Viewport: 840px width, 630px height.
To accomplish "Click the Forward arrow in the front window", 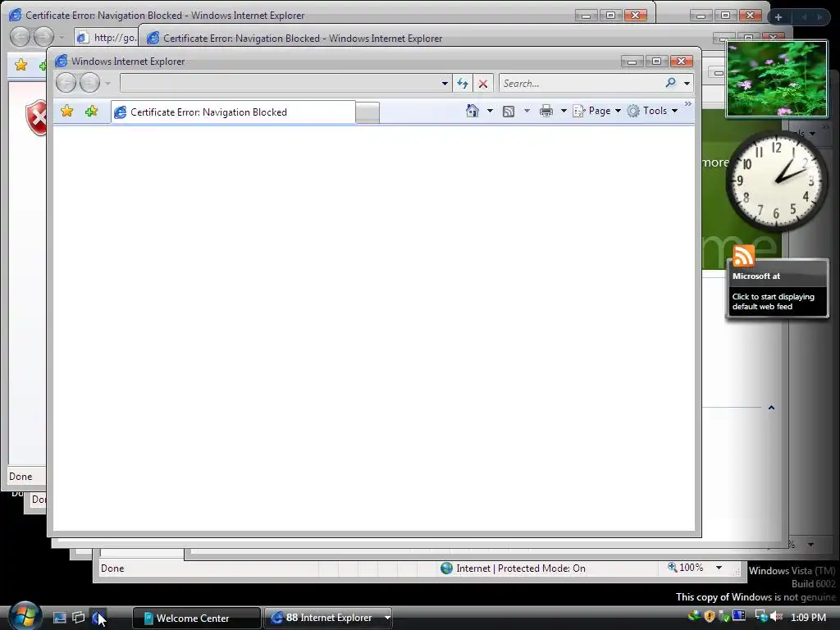I will 89,83.
